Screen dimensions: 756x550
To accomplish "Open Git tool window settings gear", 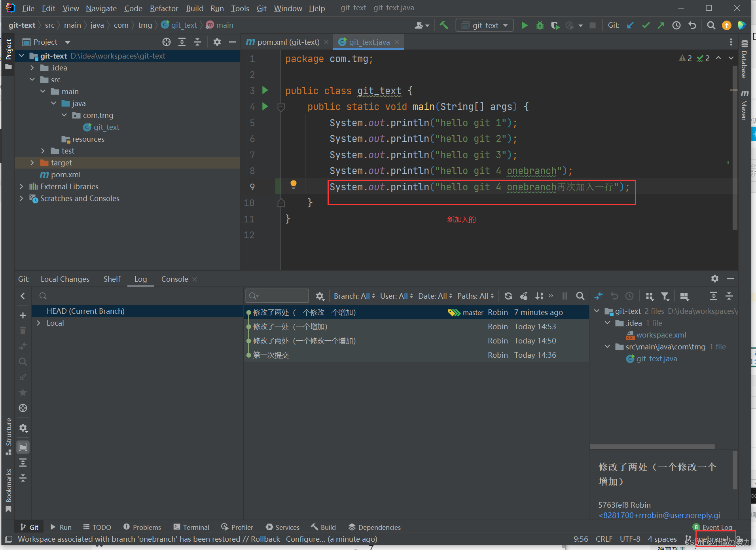I will click(714, 279).
